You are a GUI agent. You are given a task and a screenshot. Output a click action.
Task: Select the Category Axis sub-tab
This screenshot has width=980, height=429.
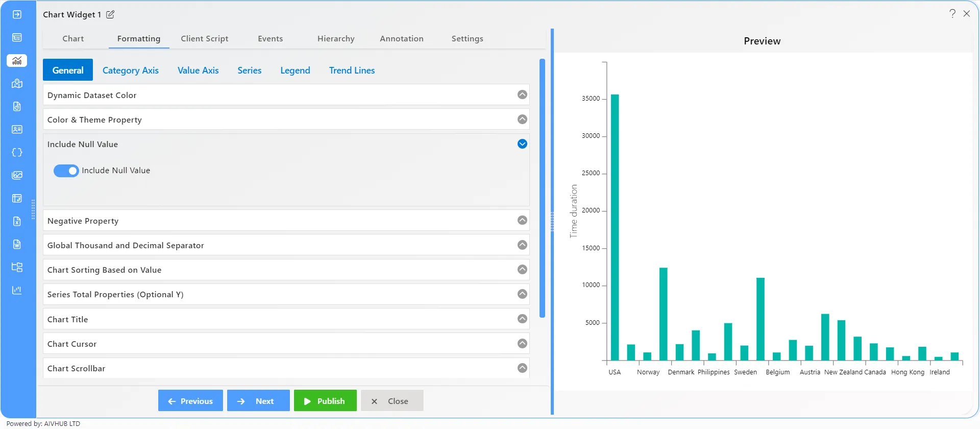click(x=131, y=70)
